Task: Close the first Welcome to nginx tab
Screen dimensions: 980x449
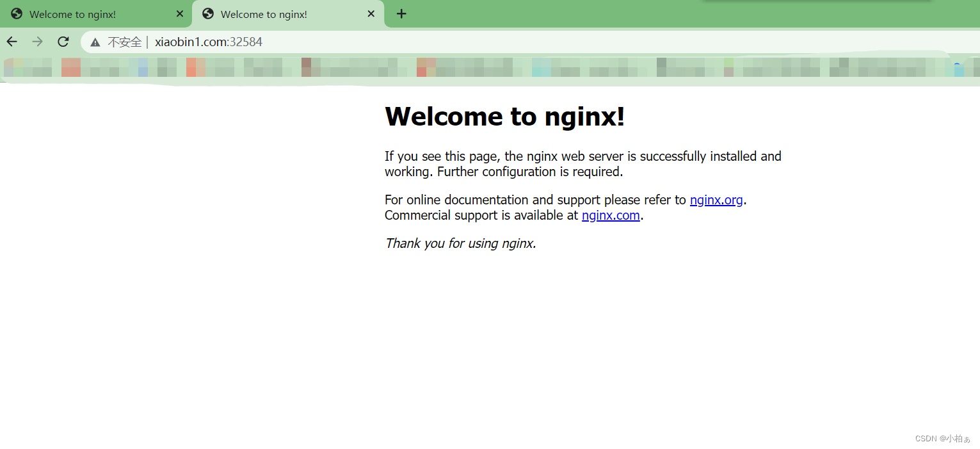Action: pyautogui.click(x=180, y=14)
